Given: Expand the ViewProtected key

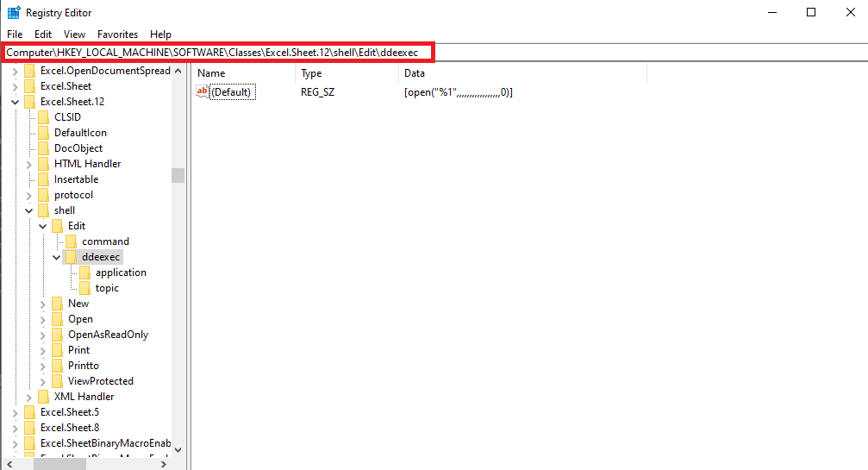Looking at the screenshot, I should (42, 381).
